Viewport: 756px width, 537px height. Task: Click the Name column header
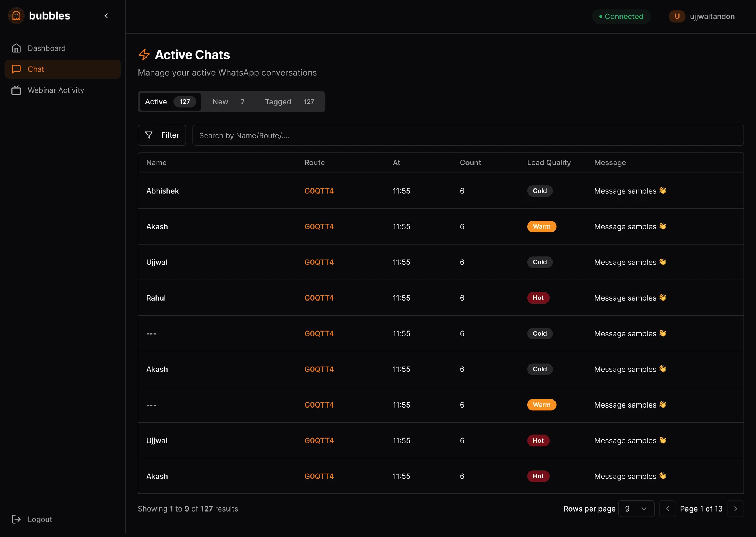tap(156, 163)
